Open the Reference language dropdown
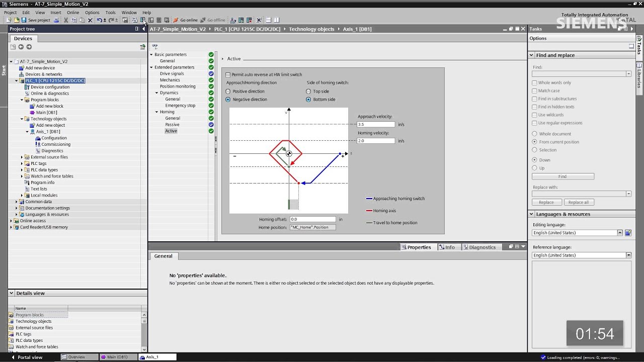The width and height of the screenshot is (644, 362). tap(628, 255)
